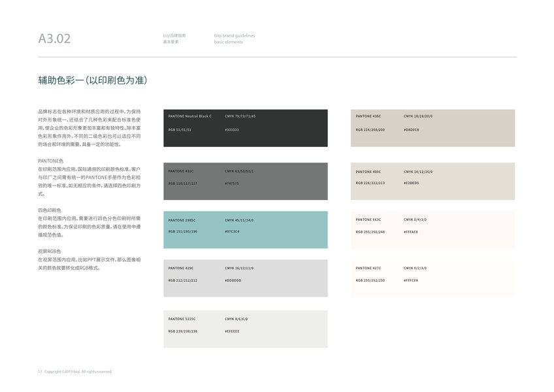
Task: Click the text "RGB 151/195/196"
Action: 183,231
